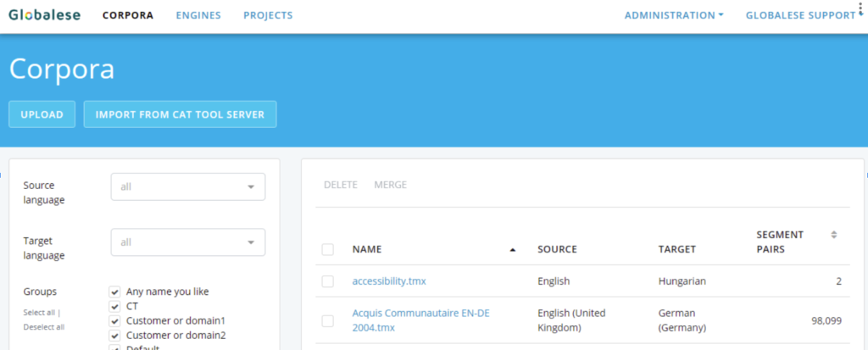Select the Acquis Communautaire row checkbox
The height and width of the screenshot is (350, 868).
pyautogui.click(x=328, y=320)
